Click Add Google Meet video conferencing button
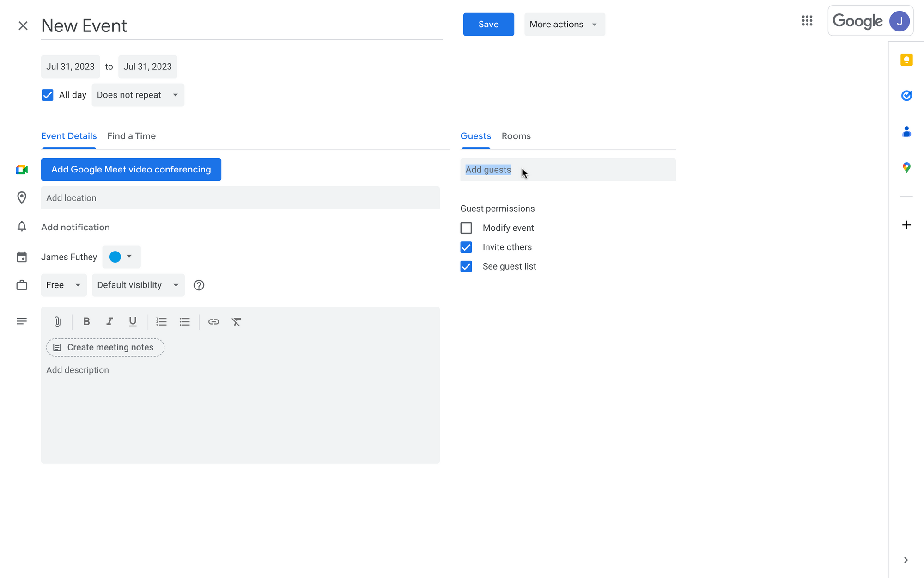Viewport: 924px width, 578px height. [x=131, y=169]
